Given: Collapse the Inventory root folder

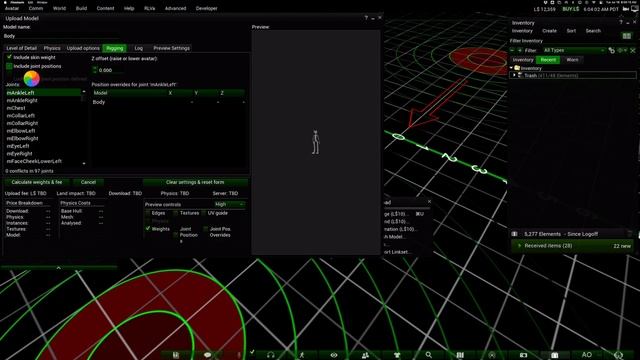Looking at the screenshot, I should coord(511,68).
